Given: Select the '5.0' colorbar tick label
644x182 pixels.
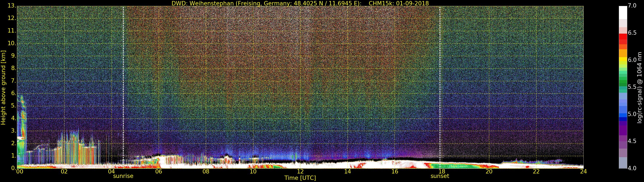Looking at the screenshot, I should 632,114.
